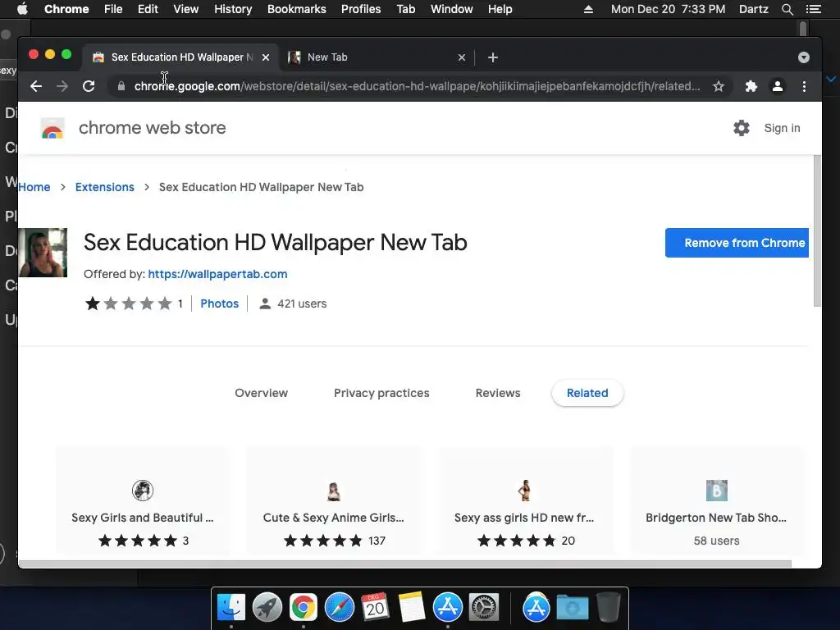Click the eject icon in menu bar
840x630 pixels.
(588, 9)
